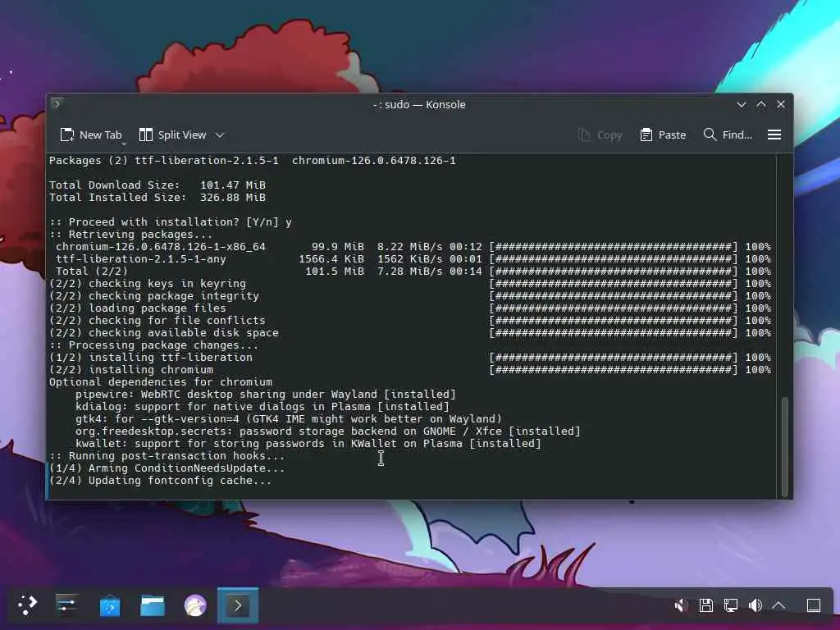Open the audio volume tray icon
This screenshot has width=840, height=630.
coord(756,605)
